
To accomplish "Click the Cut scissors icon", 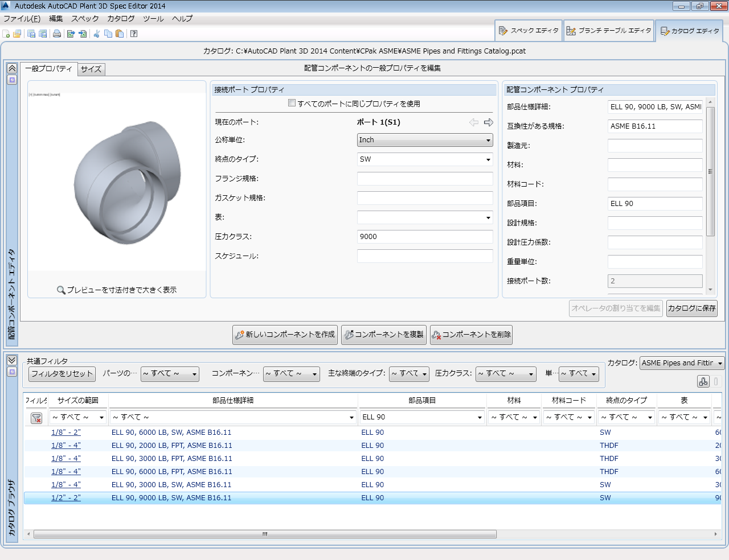I will 97,34.
